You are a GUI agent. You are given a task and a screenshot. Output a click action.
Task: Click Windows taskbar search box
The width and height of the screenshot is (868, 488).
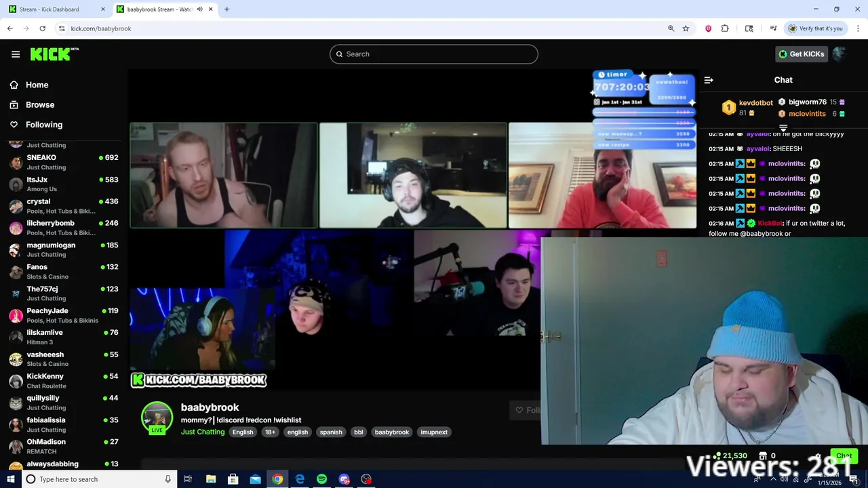click(100, 479)
